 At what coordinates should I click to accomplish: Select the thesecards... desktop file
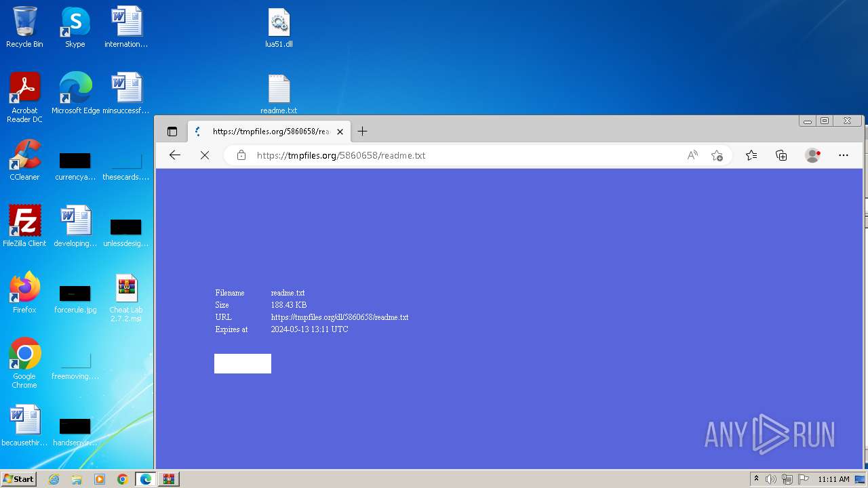(126, 166)
